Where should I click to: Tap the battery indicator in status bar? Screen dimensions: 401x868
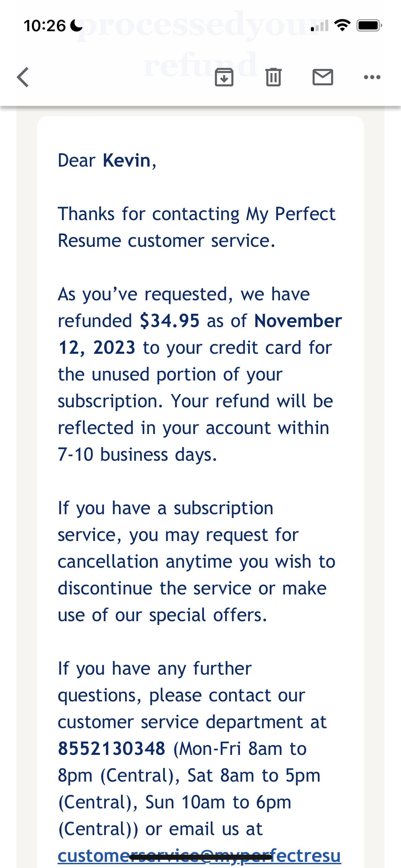pyautogui.click(x=369, y=26)
